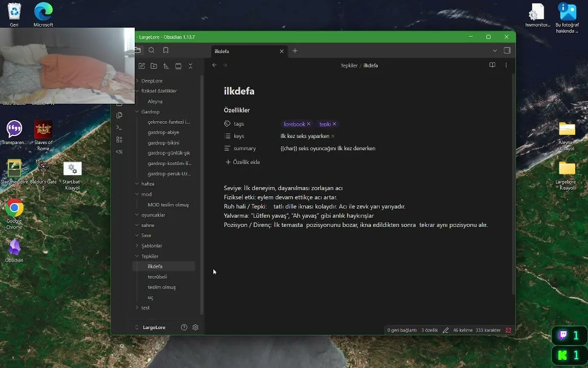This screenshot has width=588, height=368.
Task: Open Google Chrome desktop icon
Action: [14, 213]
